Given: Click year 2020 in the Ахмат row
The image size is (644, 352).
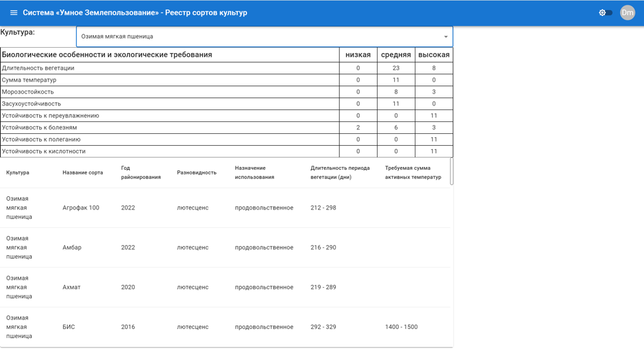Looking at the screenshot, I should pos(128,287).
